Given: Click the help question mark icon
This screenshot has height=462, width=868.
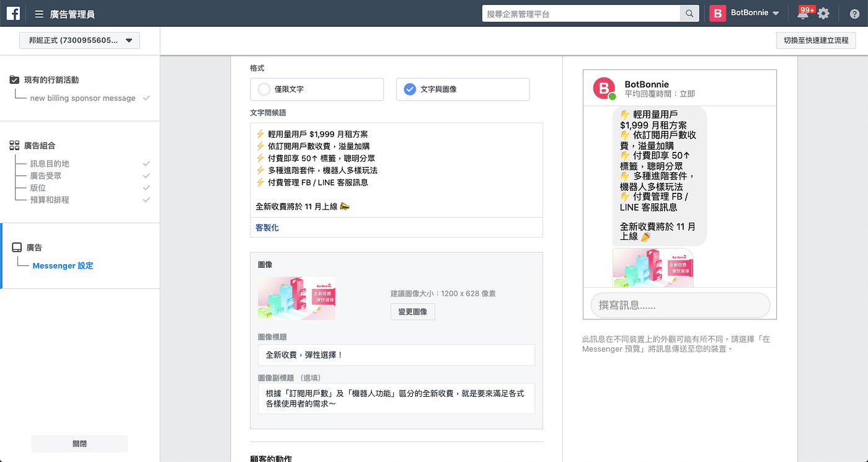Looking at the screenshot, I should pos(854,13).
